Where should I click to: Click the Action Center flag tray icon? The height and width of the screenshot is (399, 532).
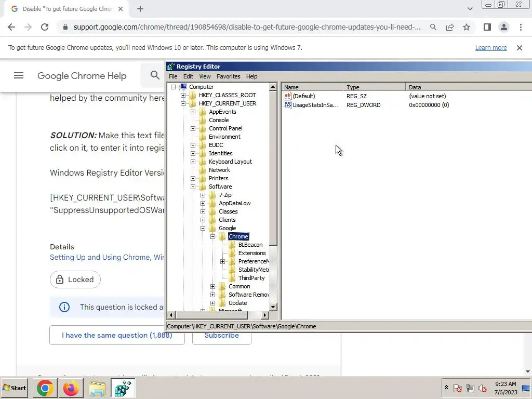[457, 388]
